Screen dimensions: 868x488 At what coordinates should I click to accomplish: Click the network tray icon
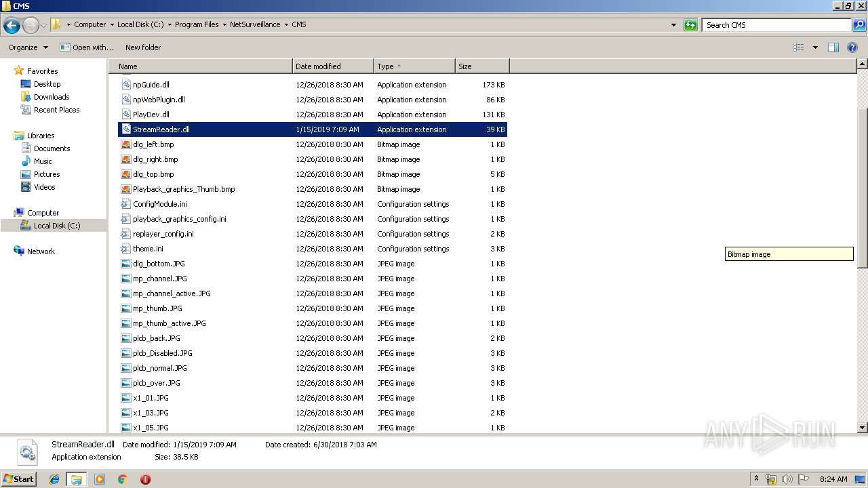tap(771, 479)
